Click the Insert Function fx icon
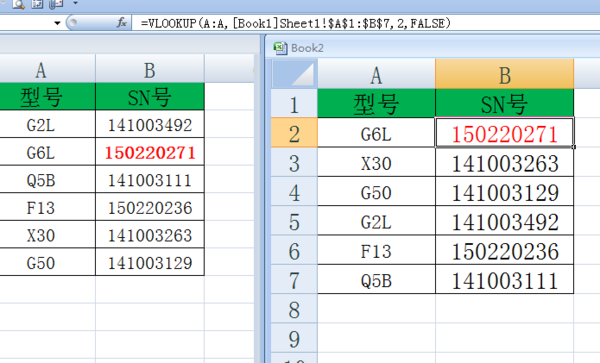Screen dimensions: 600x363 click(121, 23)
